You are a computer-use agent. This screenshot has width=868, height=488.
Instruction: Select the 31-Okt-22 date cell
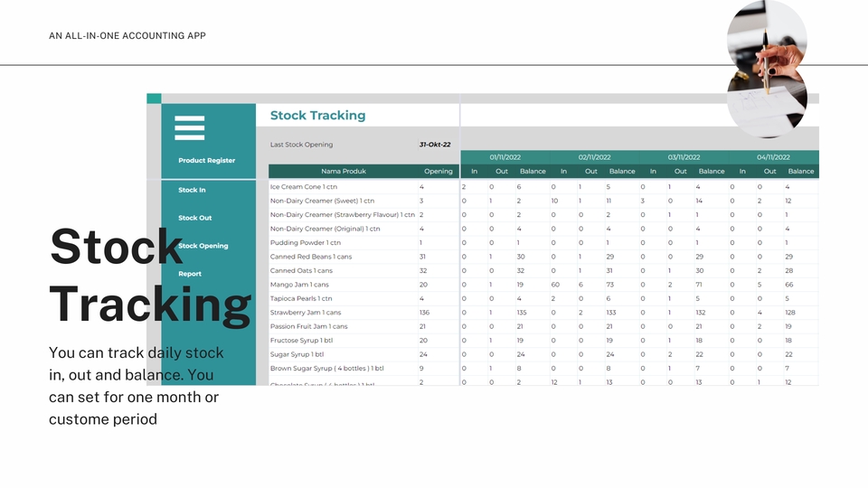click(x=435, y=145)
